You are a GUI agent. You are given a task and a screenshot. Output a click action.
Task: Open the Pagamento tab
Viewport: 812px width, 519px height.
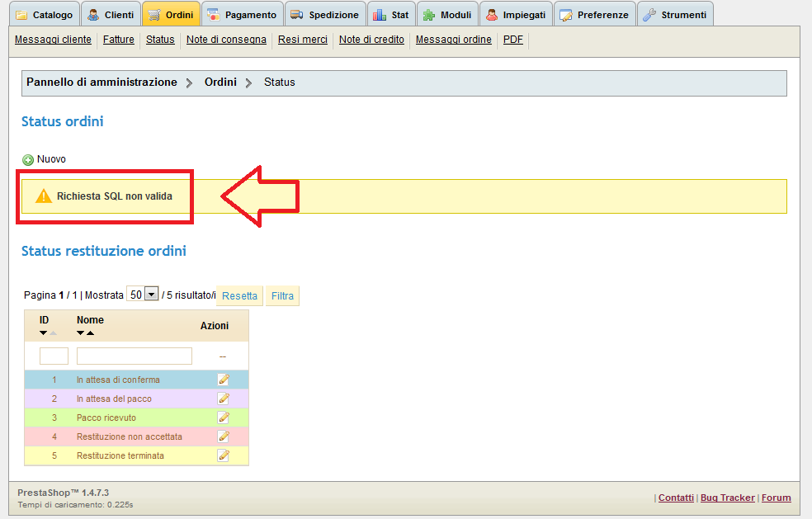pyautogui.click(x=243, y=15)
